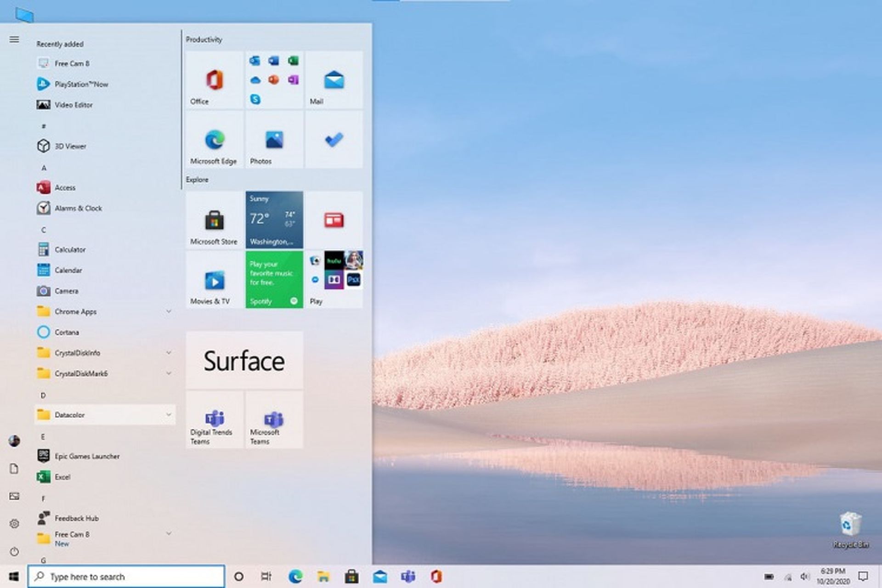Open the To Do checkmark tile
This screenshot has width=882, height=588.
coord(334,140)
